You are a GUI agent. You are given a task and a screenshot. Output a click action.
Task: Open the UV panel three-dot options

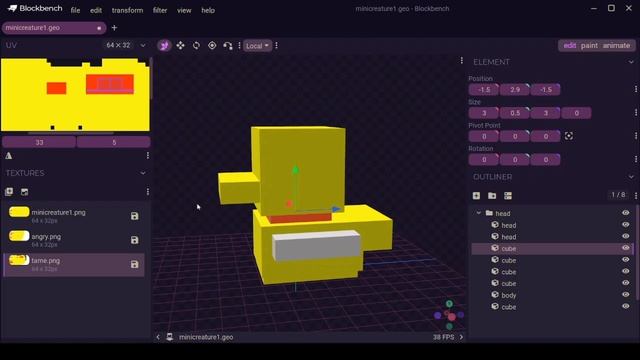tap(148, 156)
